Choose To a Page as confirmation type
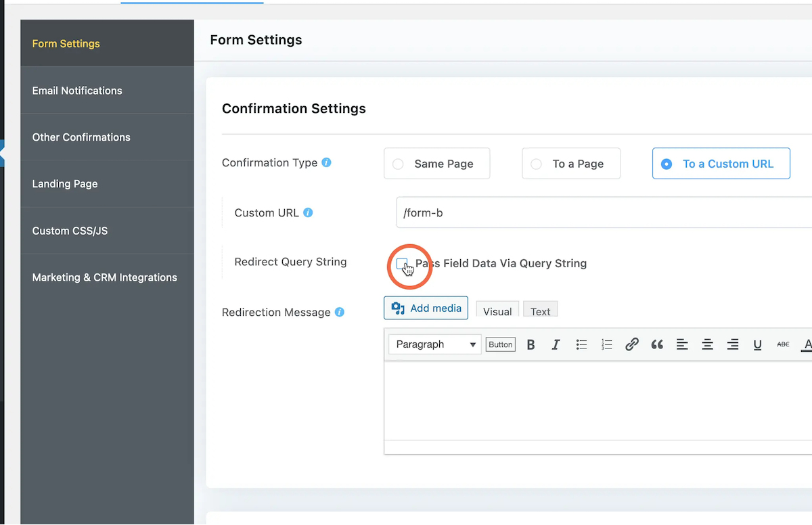This screenshot has height=525, width=812. 570,163
